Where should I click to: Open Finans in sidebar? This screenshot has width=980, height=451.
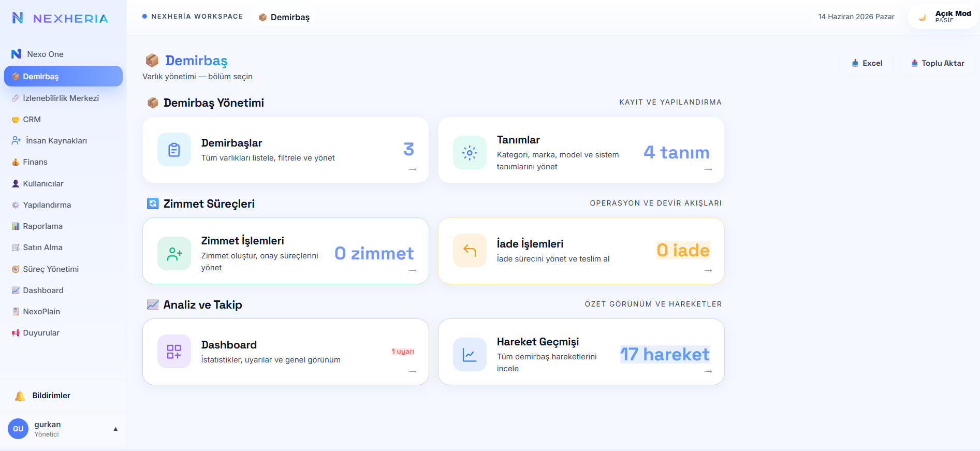point(63,162)
